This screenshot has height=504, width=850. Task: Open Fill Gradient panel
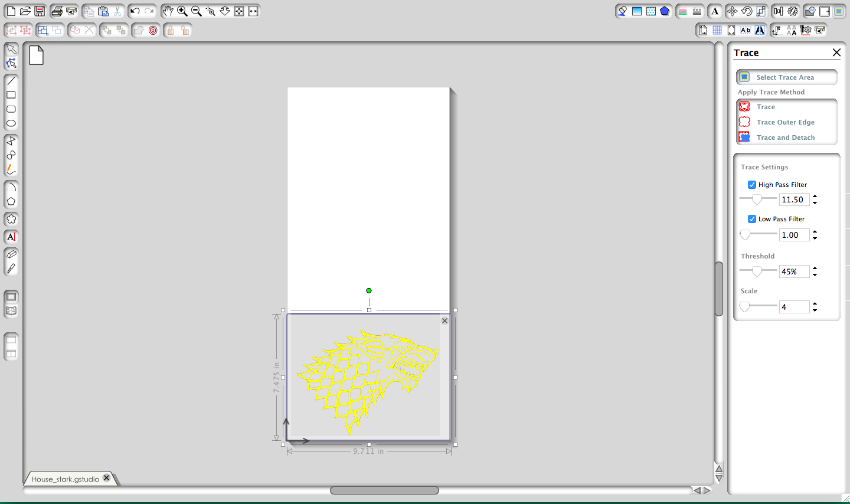pyautogui.click(x=637, y=11)
